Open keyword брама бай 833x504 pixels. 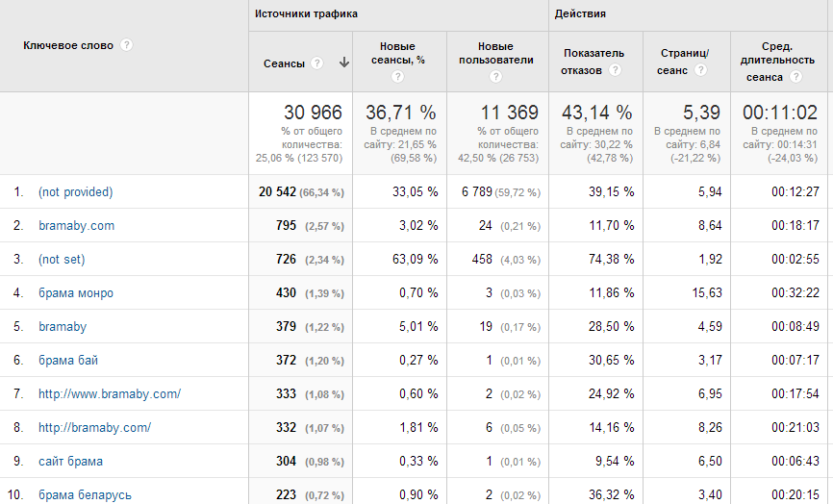tap(67, 361)
